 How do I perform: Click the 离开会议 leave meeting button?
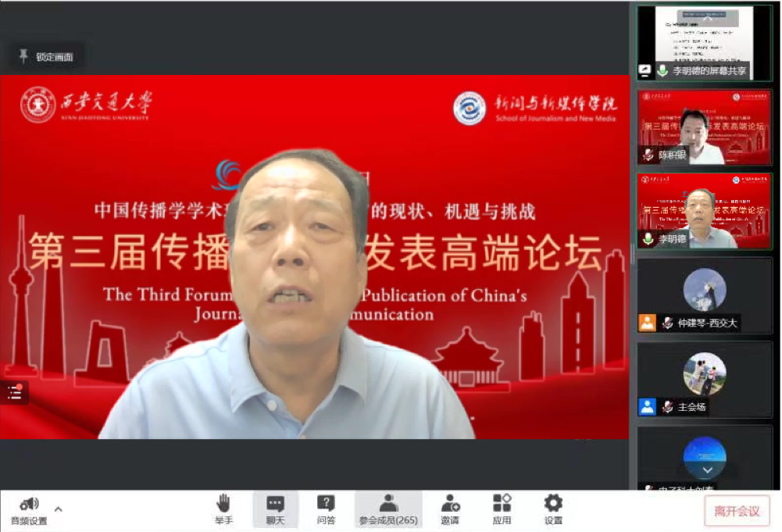click(737, 511)
